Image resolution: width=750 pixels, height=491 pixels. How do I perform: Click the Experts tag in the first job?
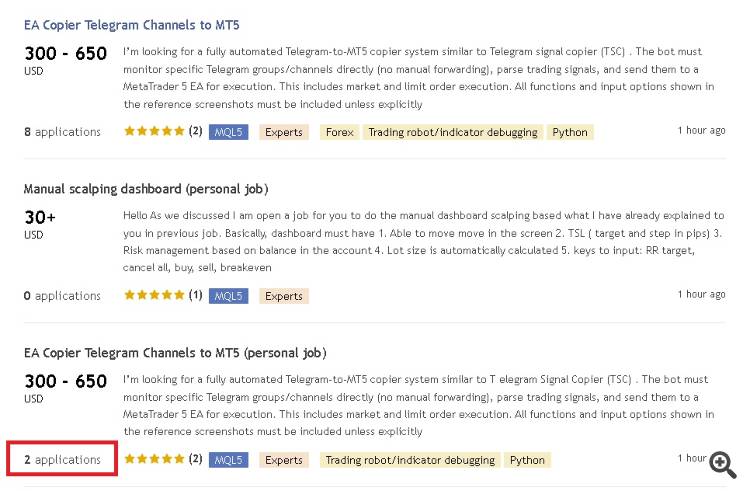coord(284,132)
